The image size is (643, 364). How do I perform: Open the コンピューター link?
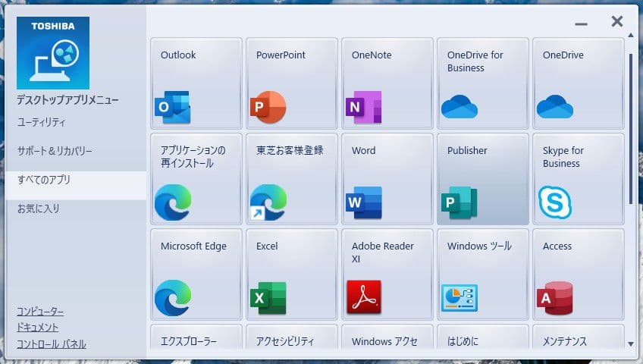point(40,312)
